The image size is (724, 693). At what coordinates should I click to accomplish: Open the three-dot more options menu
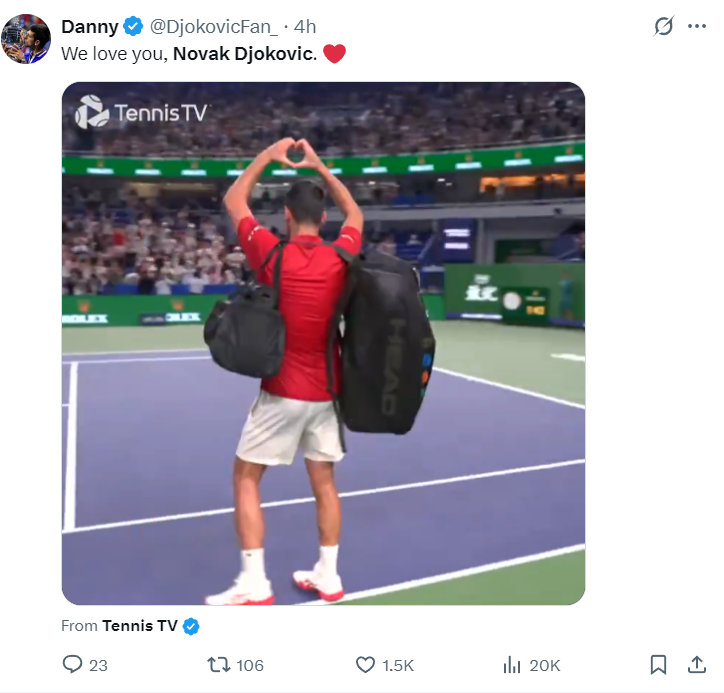click(x=698, y=26)
